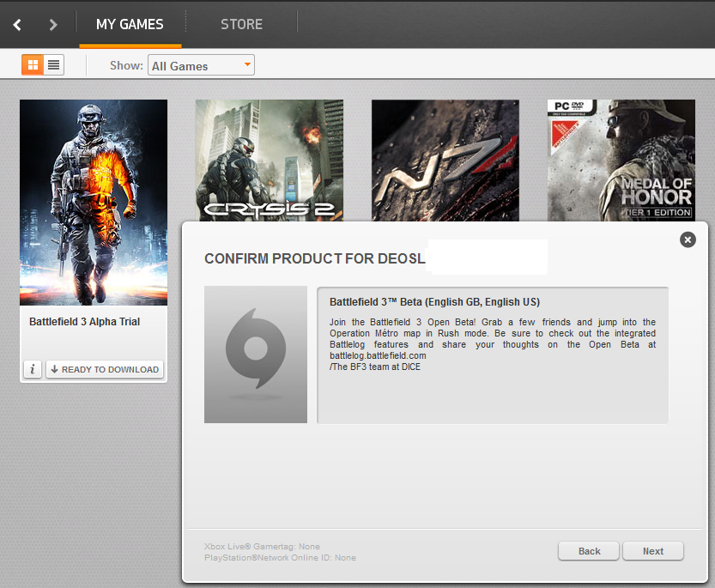This screenshot has height=588, width=715.
Task: Click the Xbox Live Gamertag: None text
Action: tap(262, 547)
